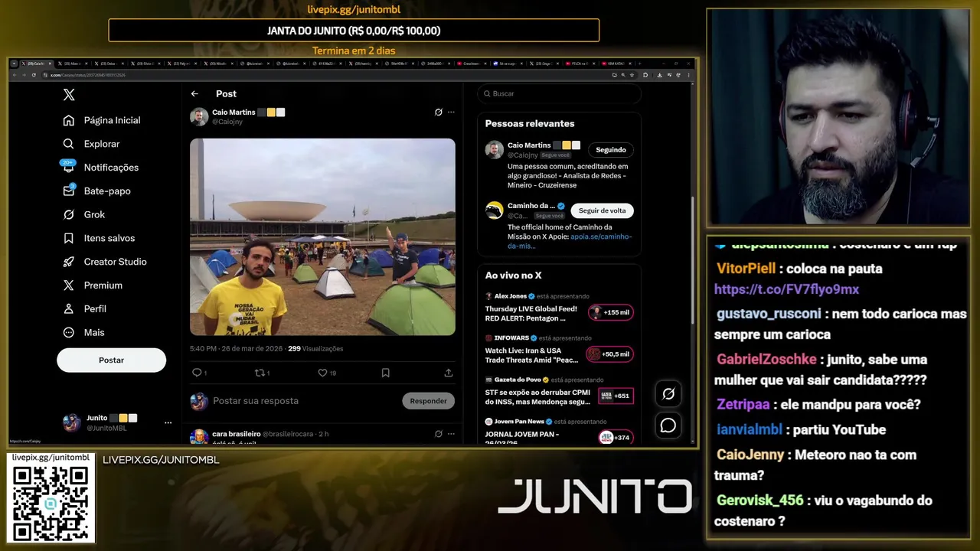This screenshot has height=551, width=980.
Task: Click the t.co/FV7flyo9mx chat link
Action: click(x=786, y=289)
